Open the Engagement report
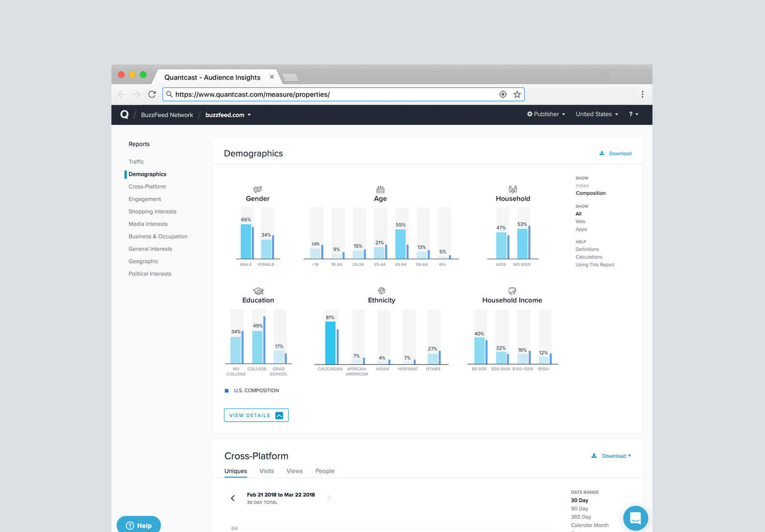Screen dimensions: 765x532 [x=144, y=199]
